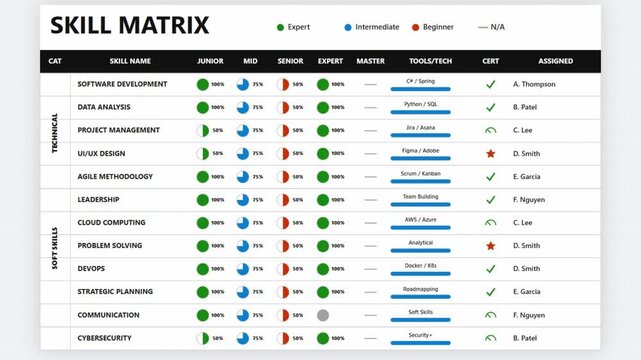Select the Problem Solving Expert green circle
The image size is (641, 360).
[x=323, y=246]
